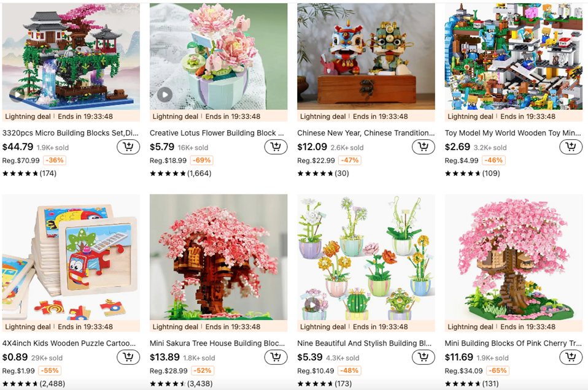Add the Creative Lotus Flower Building Block to cart
This screenshot has height=390, width=588.
pyautogui.click(x=276, y=147)
